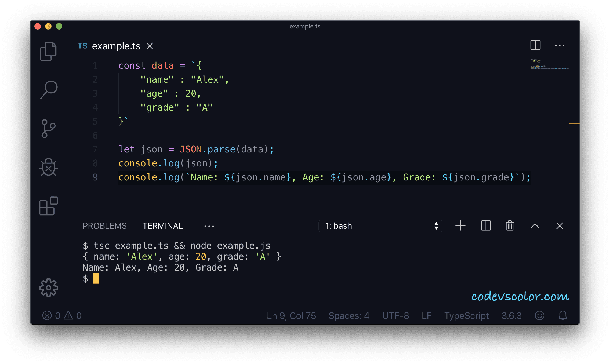The image size is (610, 364).
Task: Maximize the terminal panel with the chevron
Action: (x=535, y=226)
